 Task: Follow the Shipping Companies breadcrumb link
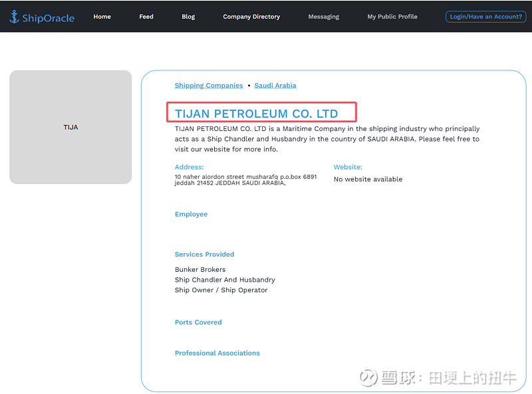click(209, 86)
